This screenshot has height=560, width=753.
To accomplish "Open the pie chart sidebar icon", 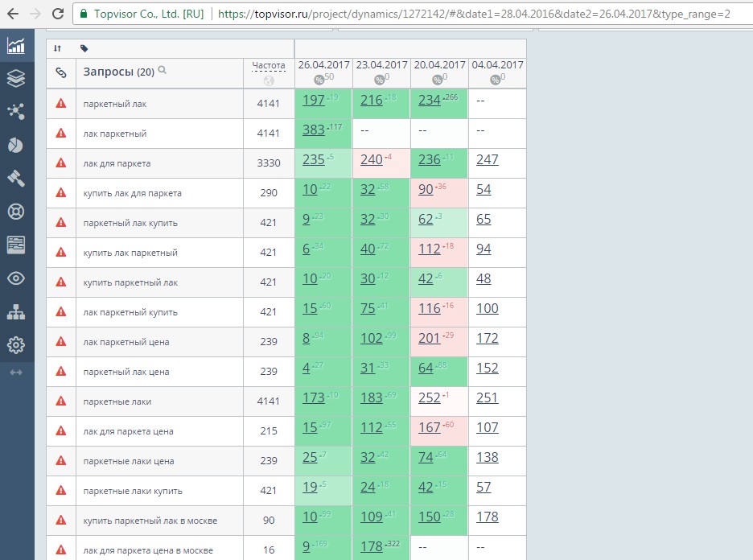I will 16,145.
